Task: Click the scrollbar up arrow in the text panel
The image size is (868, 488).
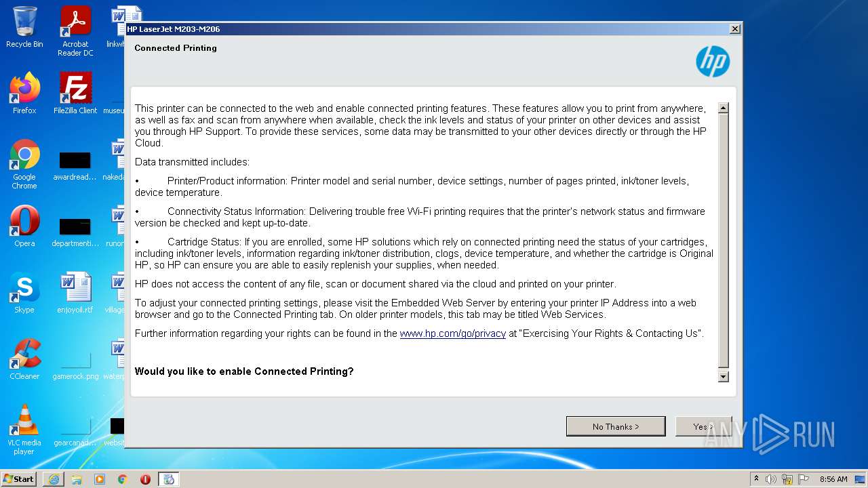Action: click(724, 108)
